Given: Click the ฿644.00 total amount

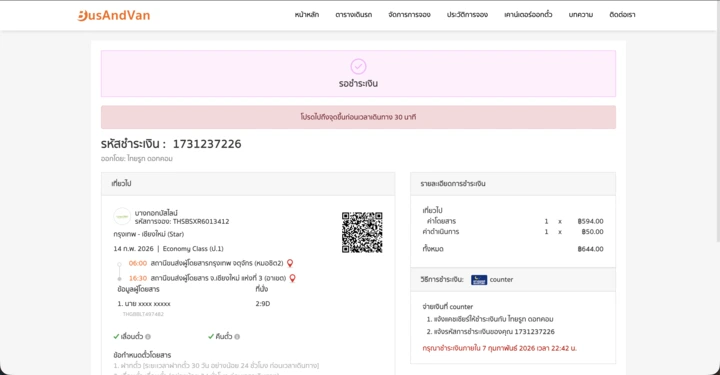Looking at the screenshot, I should point(591,249).
